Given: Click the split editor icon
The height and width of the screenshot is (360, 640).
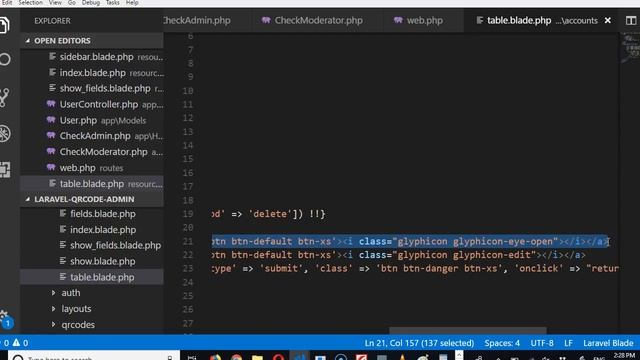Looking at the screenshot, I should pos(631,20).
